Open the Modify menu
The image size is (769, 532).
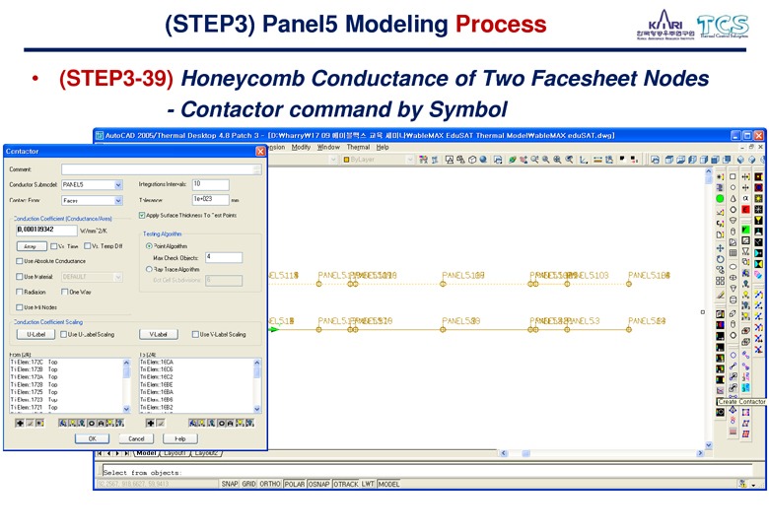pyautogui.click(x=301, y=147)
